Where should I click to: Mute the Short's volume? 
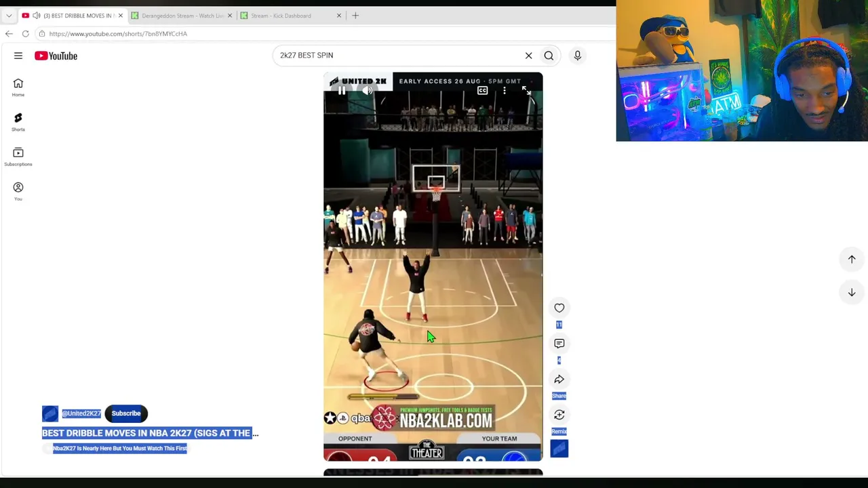click(367, 90)
